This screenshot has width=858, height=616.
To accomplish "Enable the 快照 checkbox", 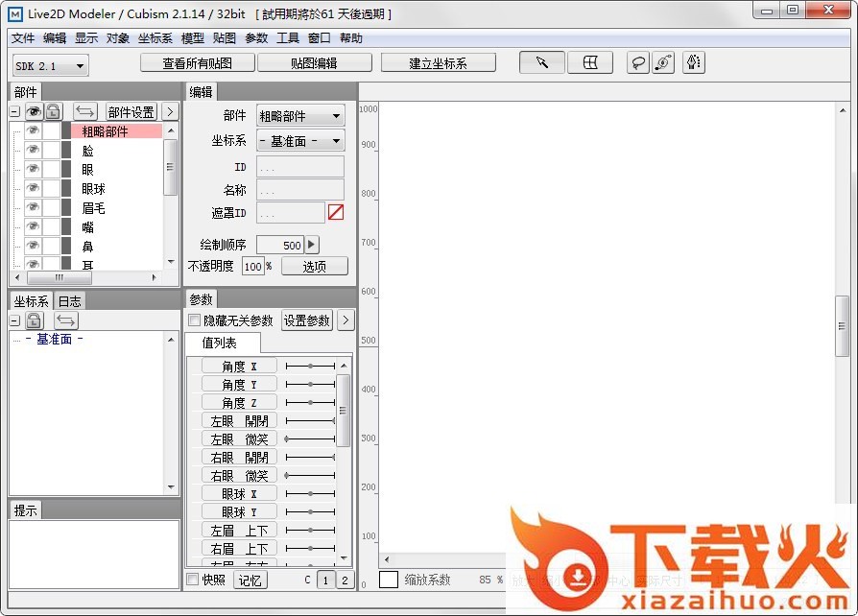I will click(193, 579).
